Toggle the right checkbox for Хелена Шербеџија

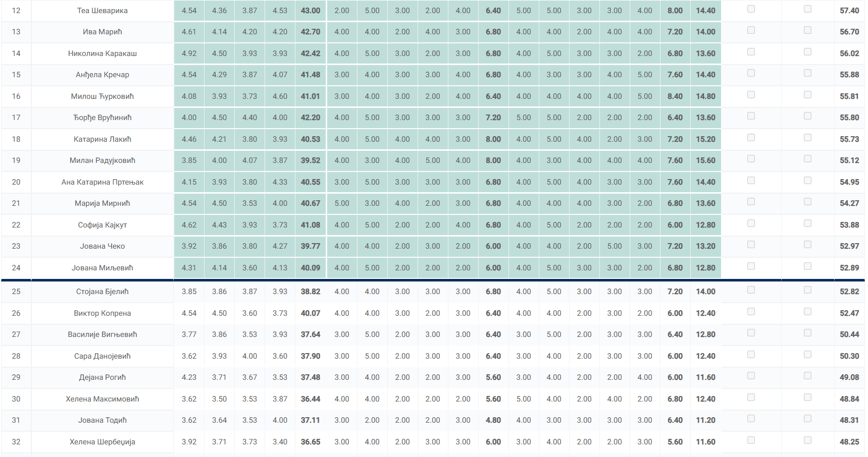(807, 440)
